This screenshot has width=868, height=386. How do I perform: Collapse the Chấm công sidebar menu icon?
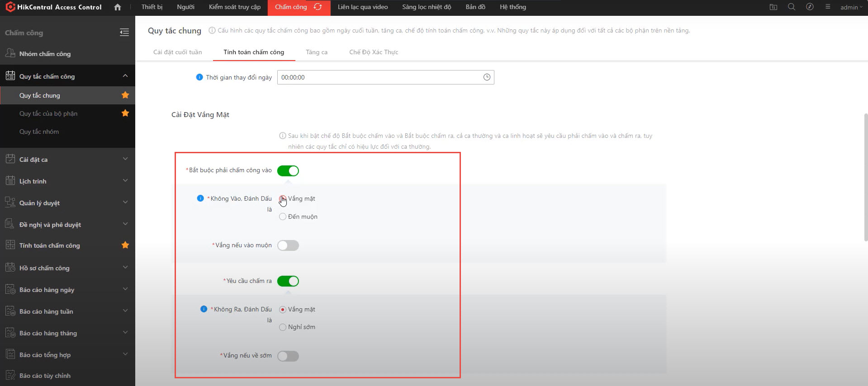124,33
